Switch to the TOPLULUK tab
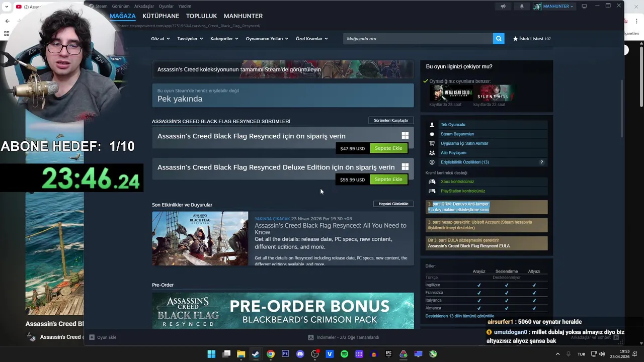 pos(201,16)
